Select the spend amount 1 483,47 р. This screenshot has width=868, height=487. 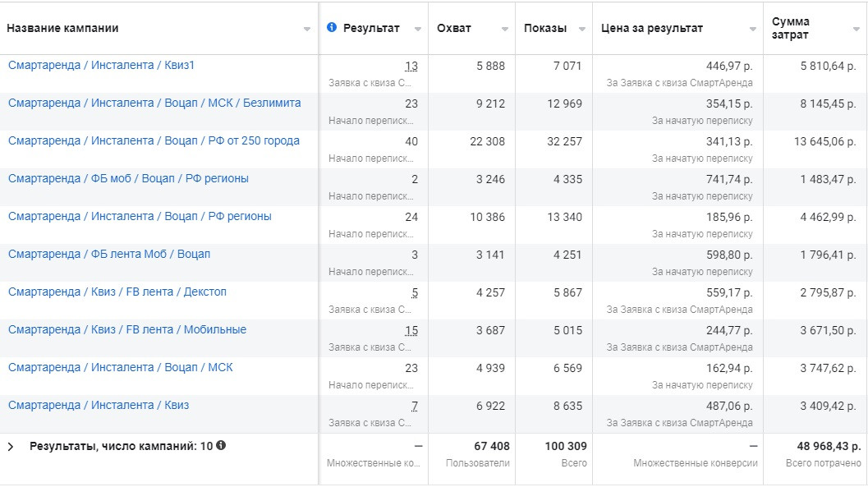pyautogui.click(x=828, y=179)
